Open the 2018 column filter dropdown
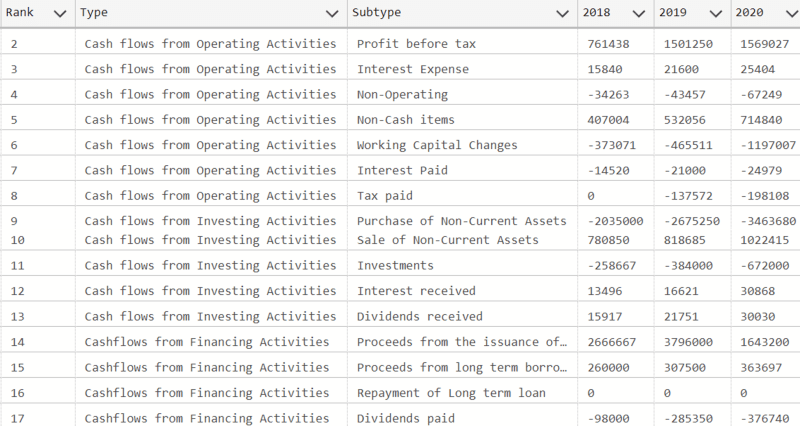800x426 pixels. [639, 14]
